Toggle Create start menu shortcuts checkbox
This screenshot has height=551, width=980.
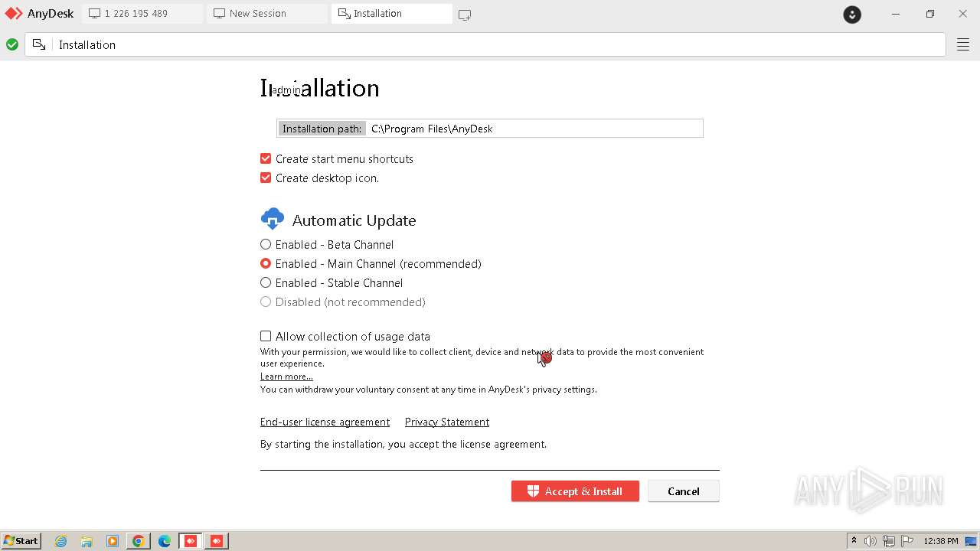coord(266,158)
